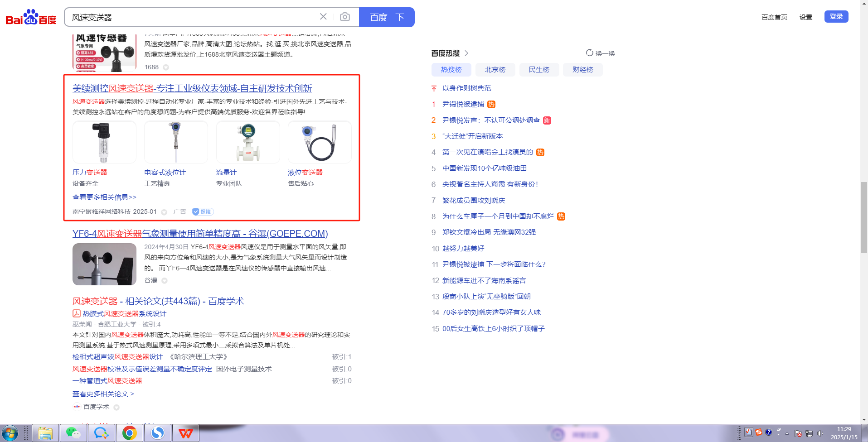Open image search via the camera icon
The height and width of the screenshot is (442, 868).
pos(345,17)
